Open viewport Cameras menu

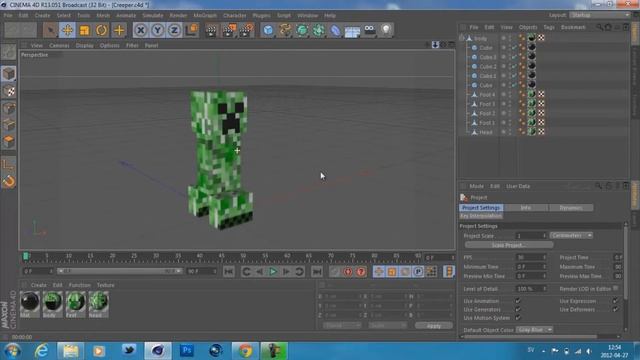pyautogui.click(x=59, y=46)
